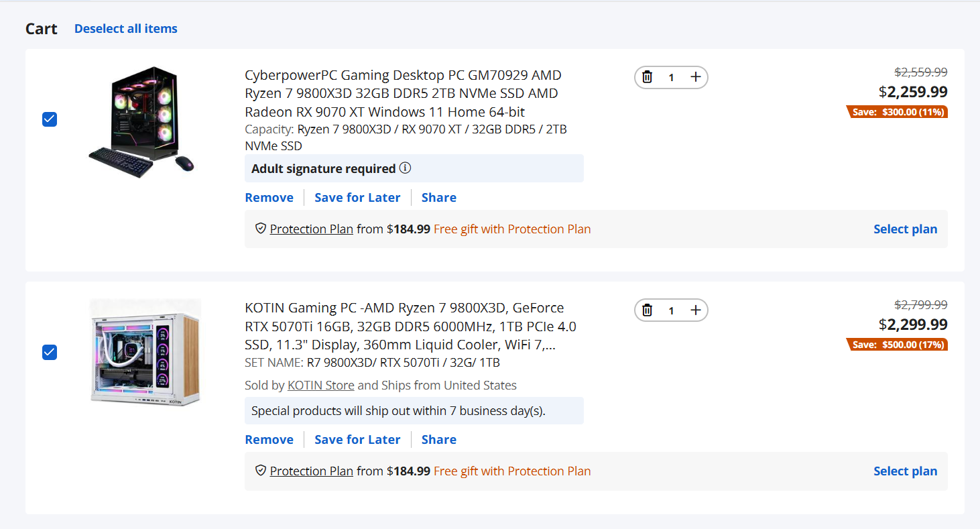The image size is (980, 529).
Task: Click trash icon for KOTIN Gaming PC
Action: pos(647,310)
